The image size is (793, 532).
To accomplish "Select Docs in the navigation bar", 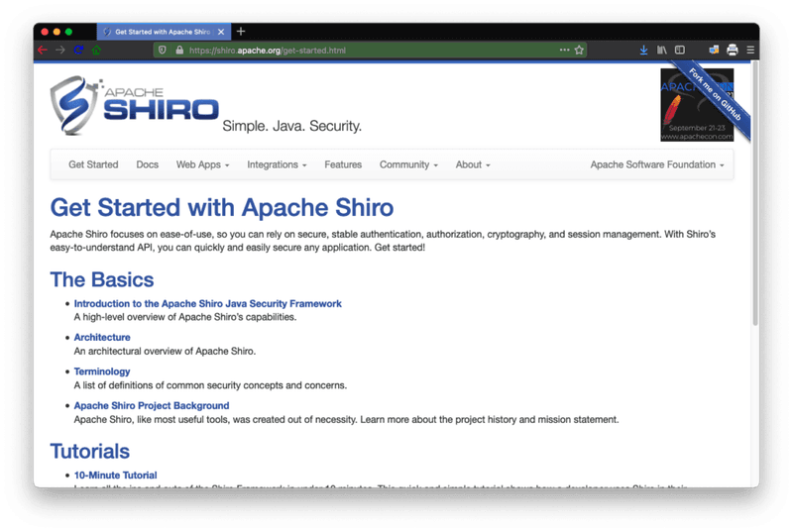I will tap(147, 164).
